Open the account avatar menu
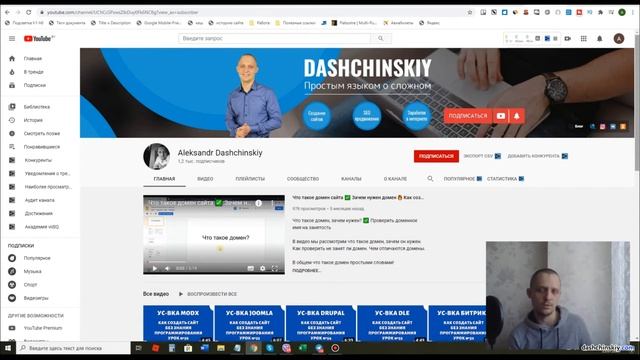Image resolution: width=640 pixels, height=360 pixels. [619, 38]
